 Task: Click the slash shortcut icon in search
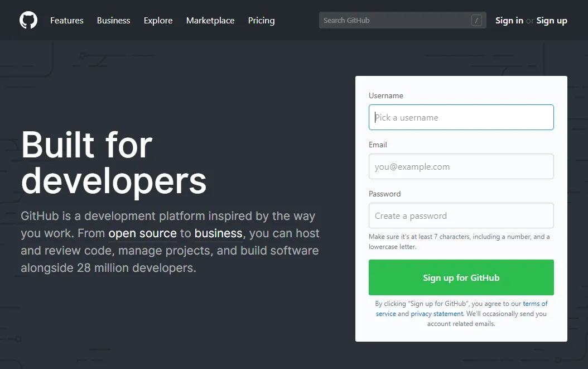(x=476, y=21)
